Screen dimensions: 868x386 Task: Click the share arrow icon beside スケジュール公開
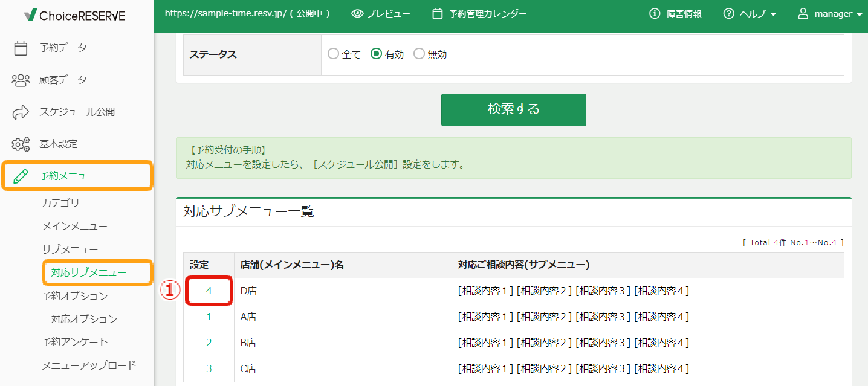pyautogui.click(x=21, y=112)
